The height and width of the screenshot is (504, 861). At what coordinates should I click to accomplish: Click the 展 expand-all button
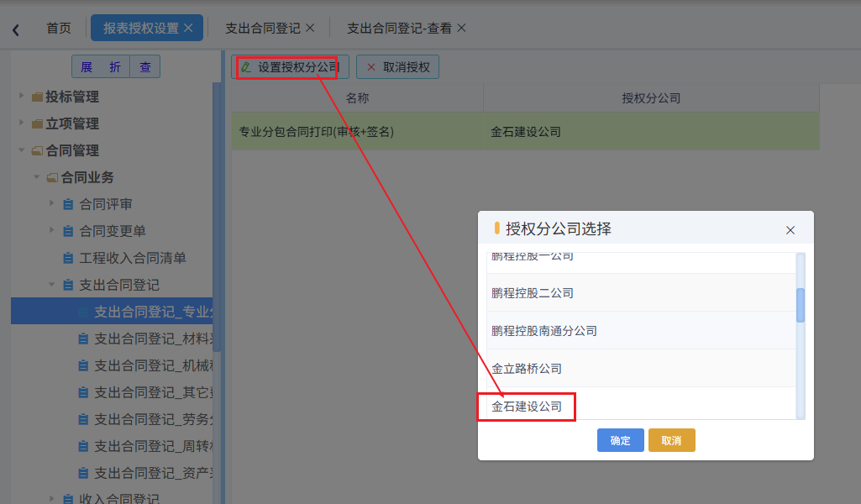pos(87,67)
